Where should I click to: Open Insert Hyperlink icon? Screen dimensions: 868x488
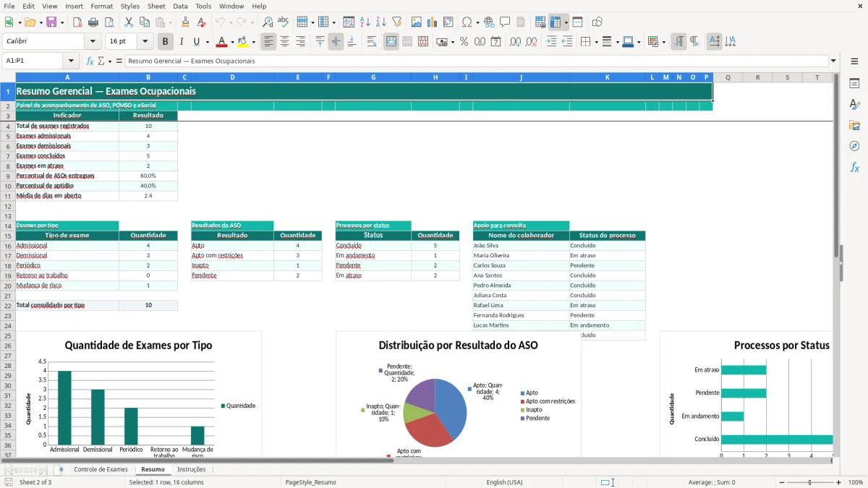tap(489, 22)
